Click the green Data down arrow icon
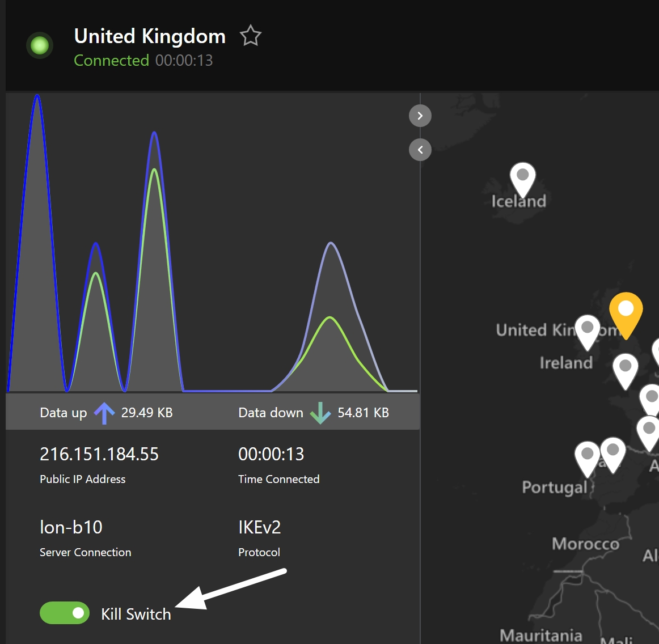The width and height of the screenshot is (659, 644). click(x=320, y=413)
